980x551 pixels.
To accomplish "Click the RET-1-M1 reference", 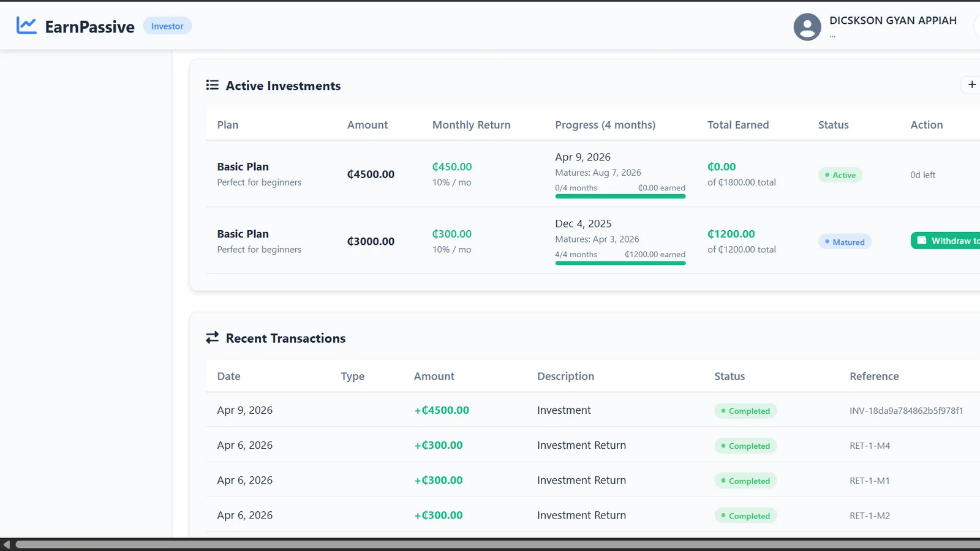I will (870, 481).
